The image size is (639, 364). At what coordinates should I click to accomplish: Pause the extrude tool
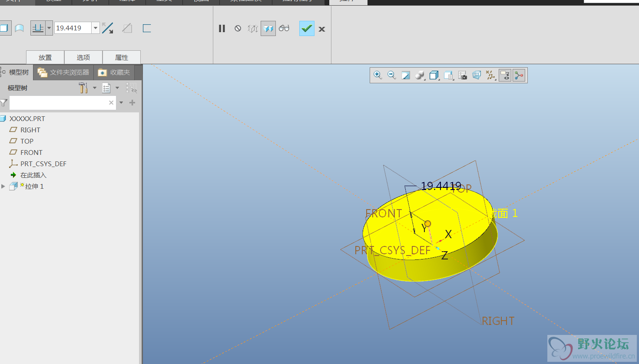pos(222,29)
